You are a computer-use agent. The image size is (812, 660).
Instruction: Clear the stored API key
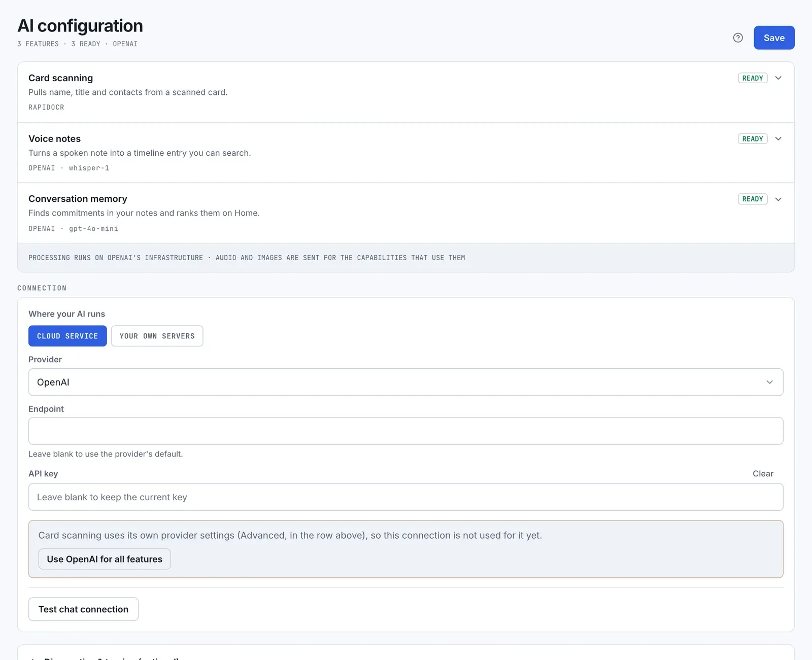(763, 473)
